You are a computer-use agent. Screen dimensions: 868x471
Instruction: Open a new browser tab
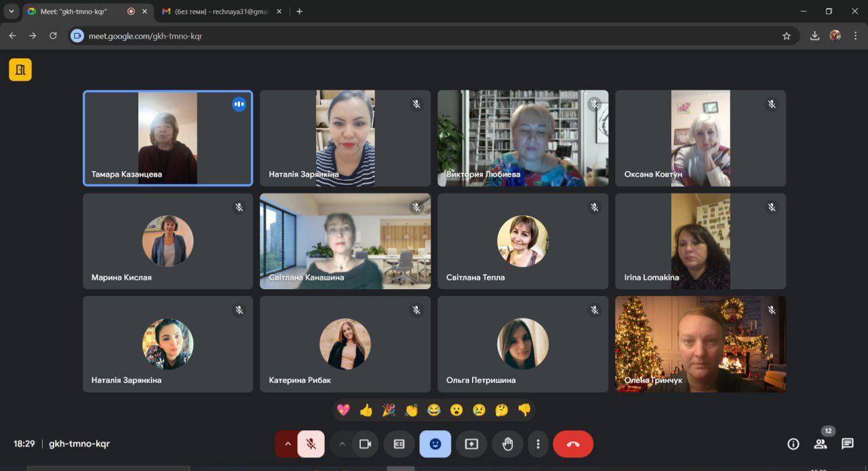coord(300,12)
